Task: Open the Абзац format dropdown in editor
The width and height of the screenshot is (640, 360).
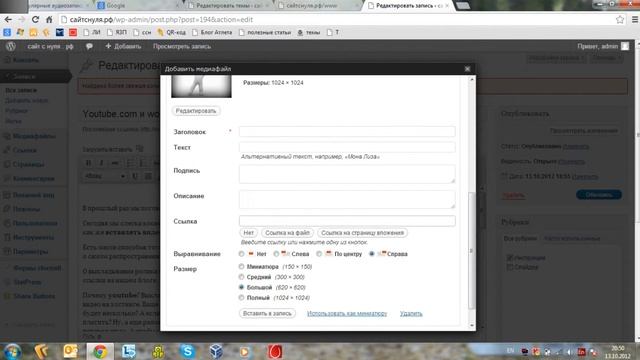Action: click(105, 176)
